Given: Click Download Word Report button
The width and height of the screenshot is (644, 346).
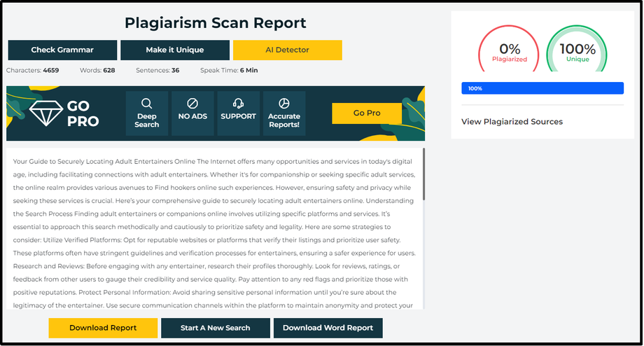Looking at the screenshot, I should pos(328,328).
